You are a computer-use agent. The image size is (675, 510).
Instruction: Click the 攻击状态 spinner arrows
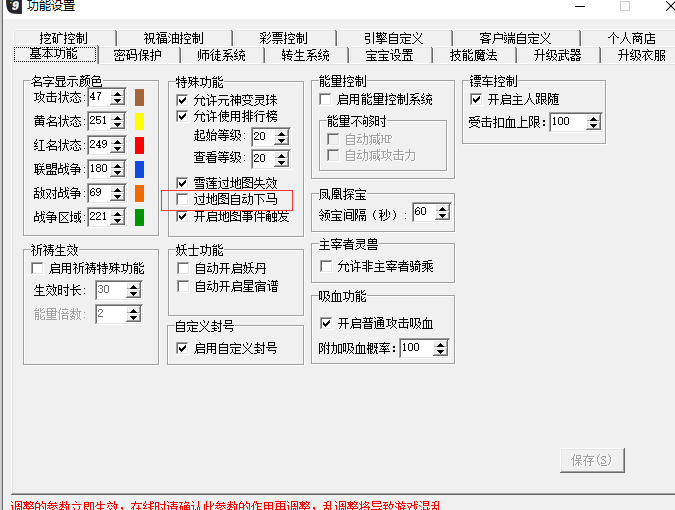tap(118, 97)
